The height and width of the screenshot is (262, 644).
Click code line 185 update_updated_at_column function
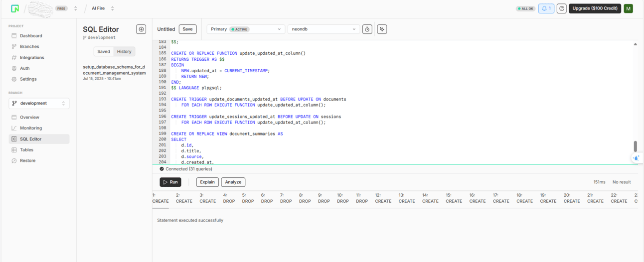pos(238,53)
